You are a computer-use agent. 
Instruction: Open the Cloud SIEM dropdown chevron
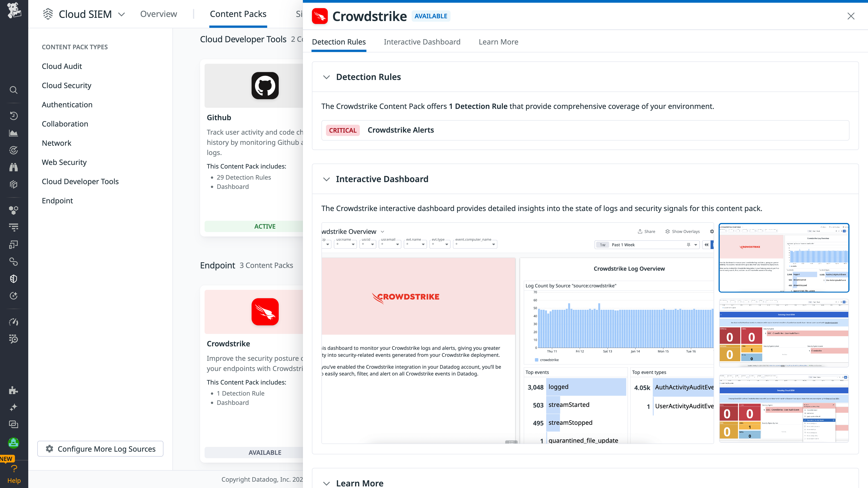121,14
